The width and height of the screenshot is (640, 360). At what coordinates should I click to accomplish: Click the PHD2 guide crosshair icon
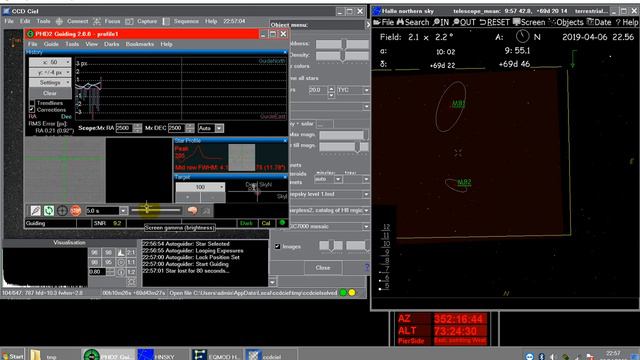(x=62, y=211)
